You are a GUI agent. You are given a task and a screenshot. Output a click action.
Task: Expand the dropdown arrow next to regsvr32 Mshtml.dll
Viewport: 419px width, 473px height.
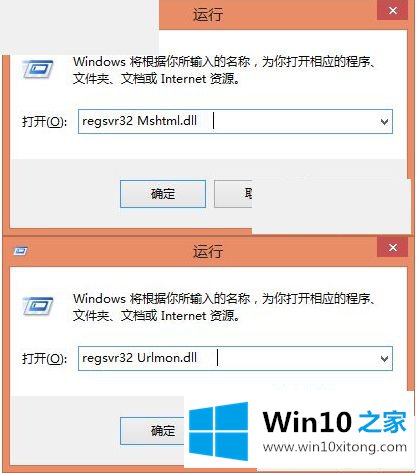(384, 122)
